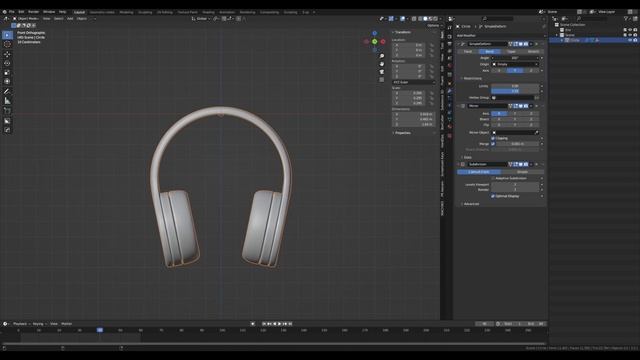Select the Add Cube tool
The image size is (640, 360).
7,111
